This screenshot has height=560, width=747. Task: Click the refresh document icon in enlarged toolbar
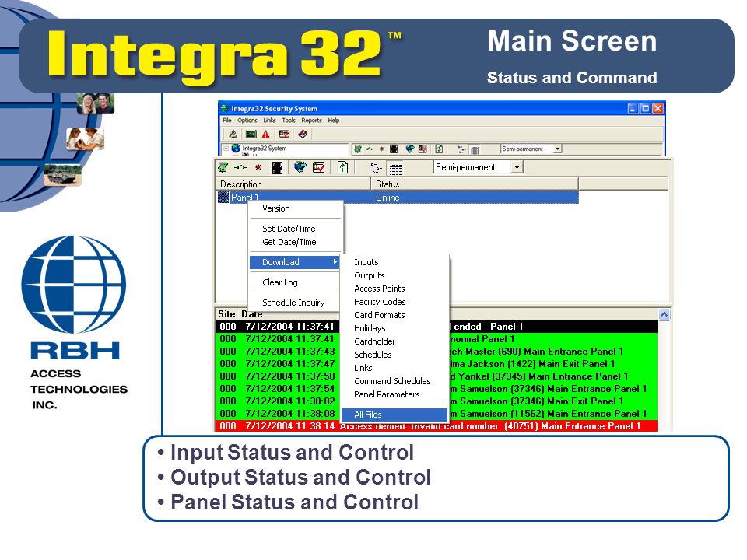click(342, 167)
